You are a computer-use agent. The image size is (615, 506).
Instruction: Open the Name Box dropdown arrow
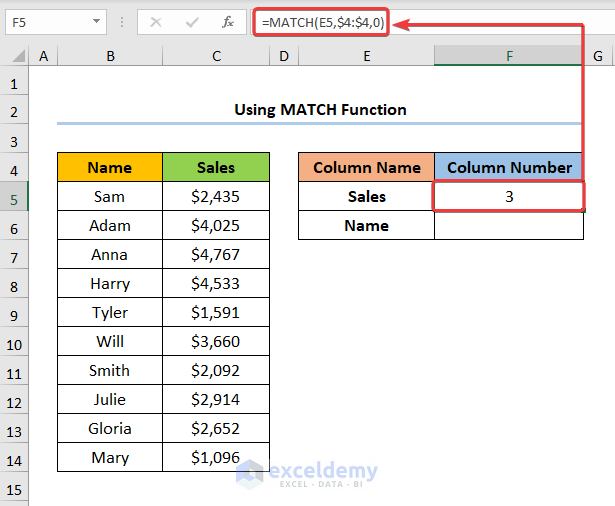pyautogui.click(x=96, y=21)
